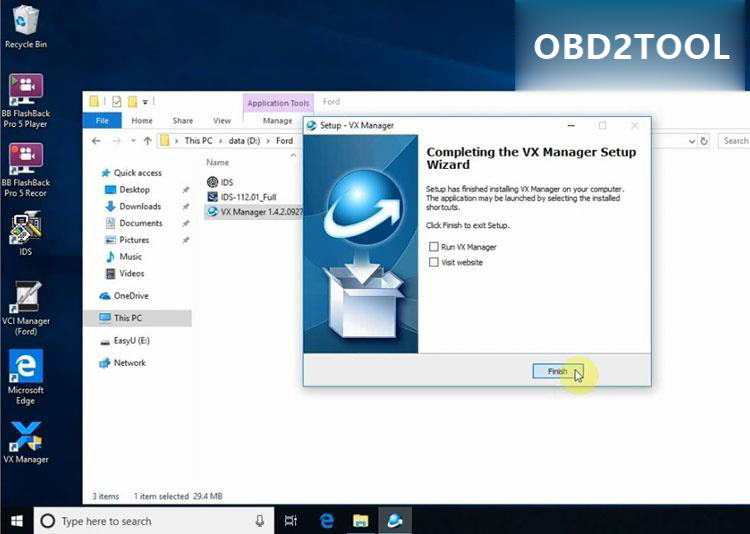
Task: Click Finish to exit Setup
Action: (558, 371)
